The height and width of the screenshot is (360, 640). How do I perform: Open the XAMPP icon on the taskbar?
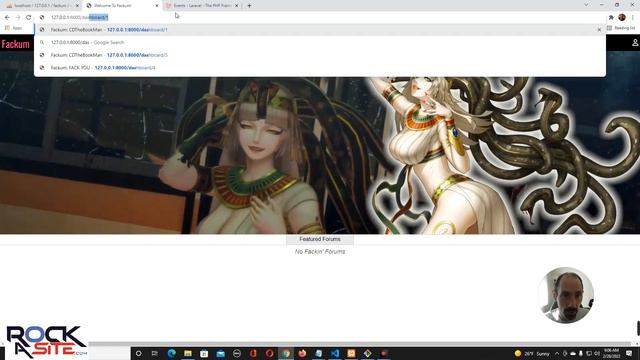coord(351,353)
